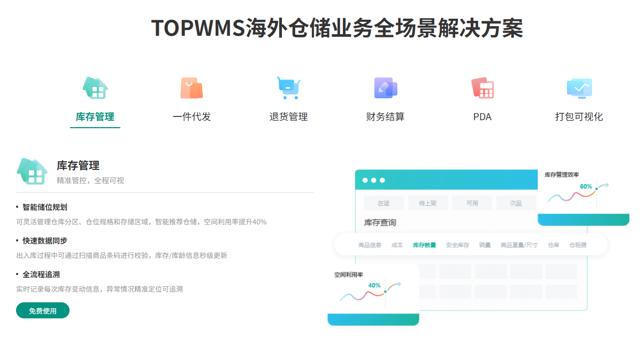Viewport: 644px width, 344px height.
Task: Click the blue shopping cart icon
Action: [x=288, y=88]
